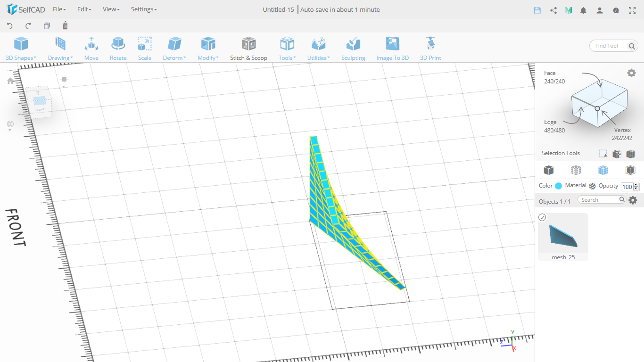Click the Opacity value field
This screenshot has width=644, height=362.
tap(627, 187)
